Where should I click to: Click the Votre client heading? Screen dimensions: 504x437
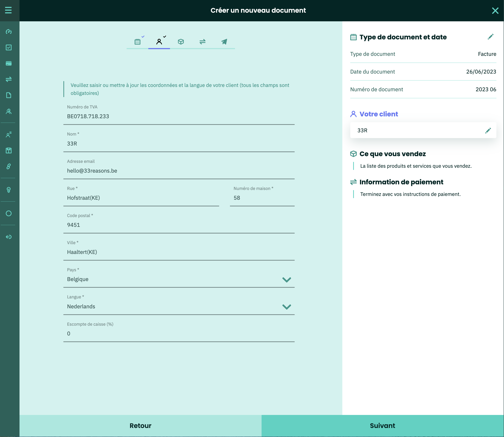378,114
